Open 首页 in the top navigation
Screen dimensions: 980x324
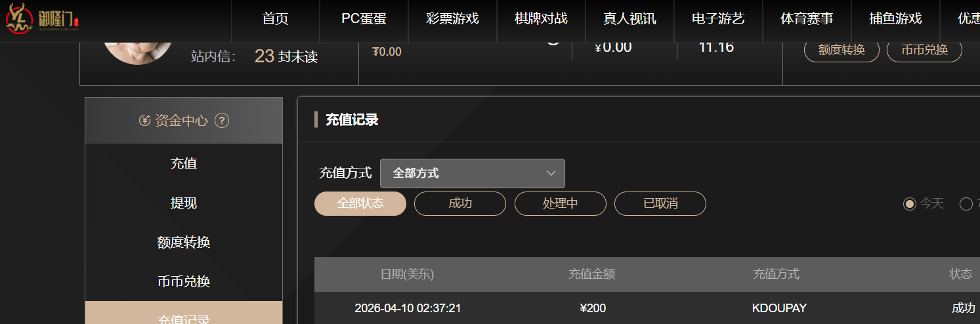tap(275, 19)
